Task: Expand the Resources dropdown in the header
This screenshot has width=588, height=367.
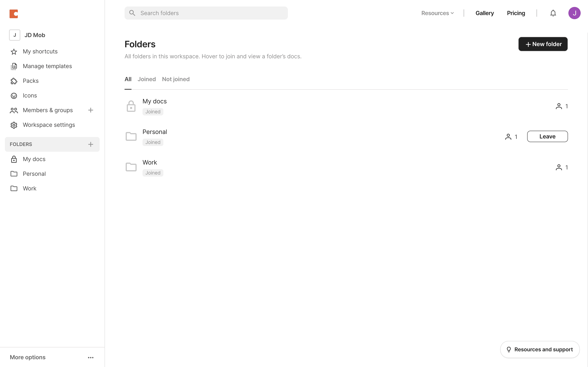Action: (x=437, y=13)
